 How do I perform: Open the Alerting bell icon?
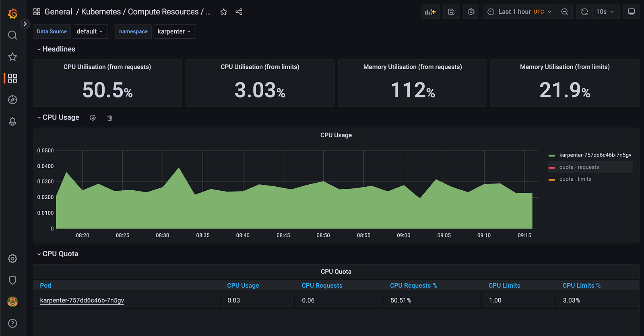(12, 122)
